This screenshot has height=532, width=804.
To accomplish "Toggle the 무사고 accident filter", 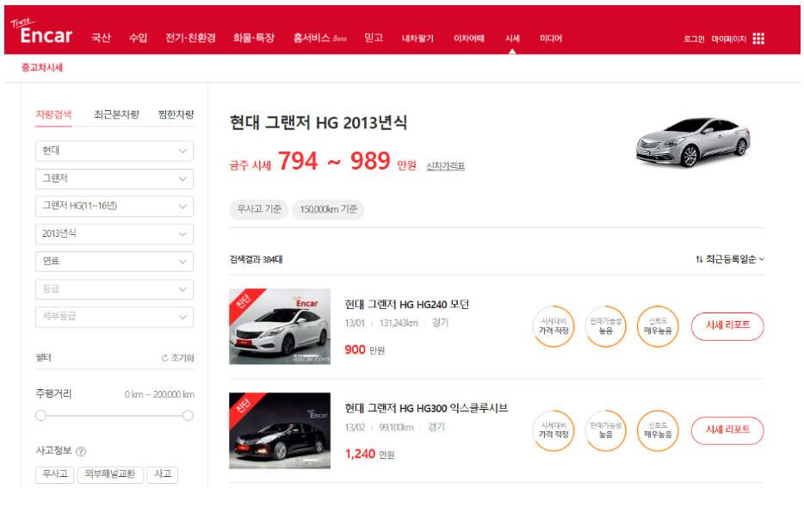I will 55,474.
